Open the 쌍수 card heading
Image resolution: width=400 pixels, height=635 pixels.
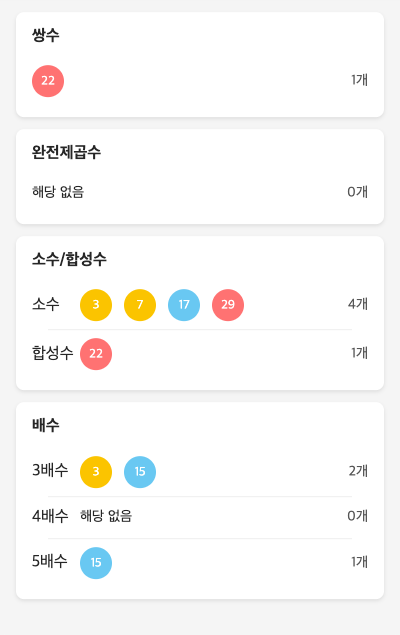click(x=46, y=35)
